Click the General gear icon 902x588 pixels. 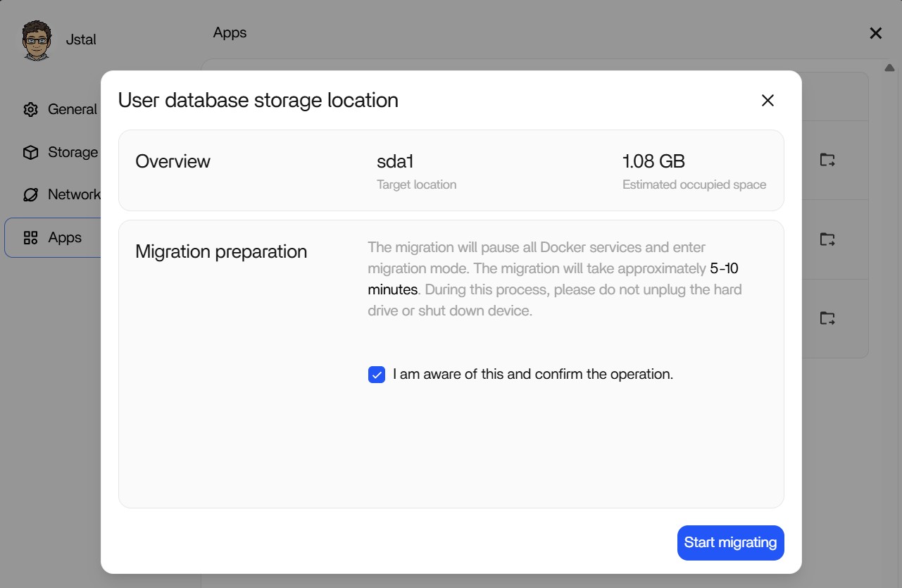tap(30, 110)
